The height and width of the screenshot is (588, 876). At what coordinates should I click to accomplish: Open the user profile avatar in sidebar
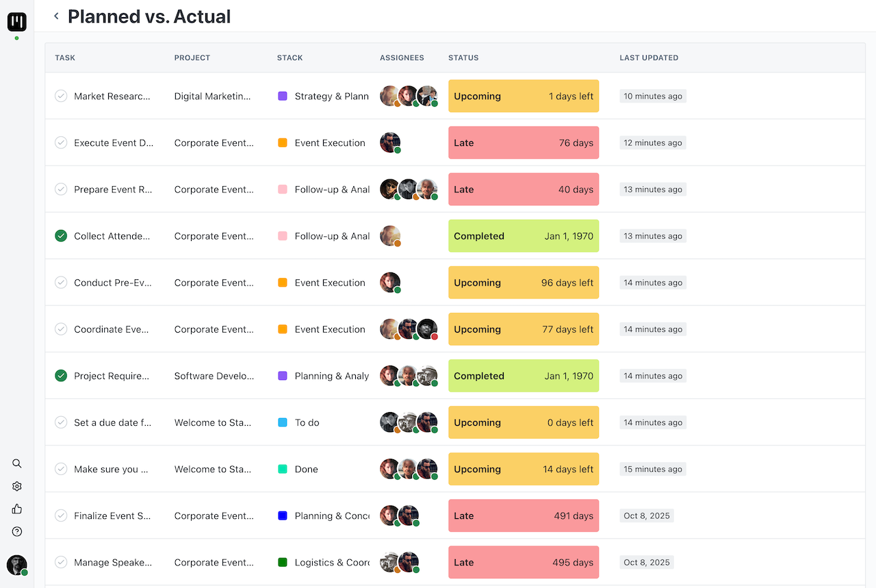pos(17,565)
